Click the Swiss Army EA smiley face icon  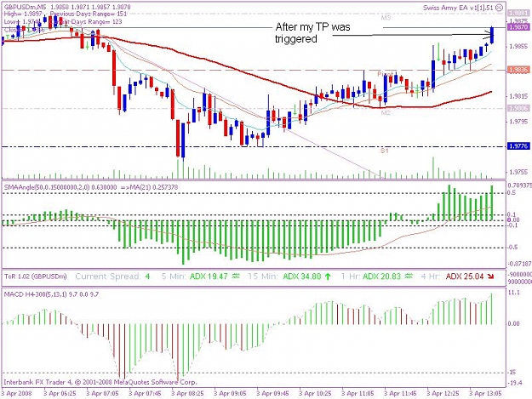[499, 8]
